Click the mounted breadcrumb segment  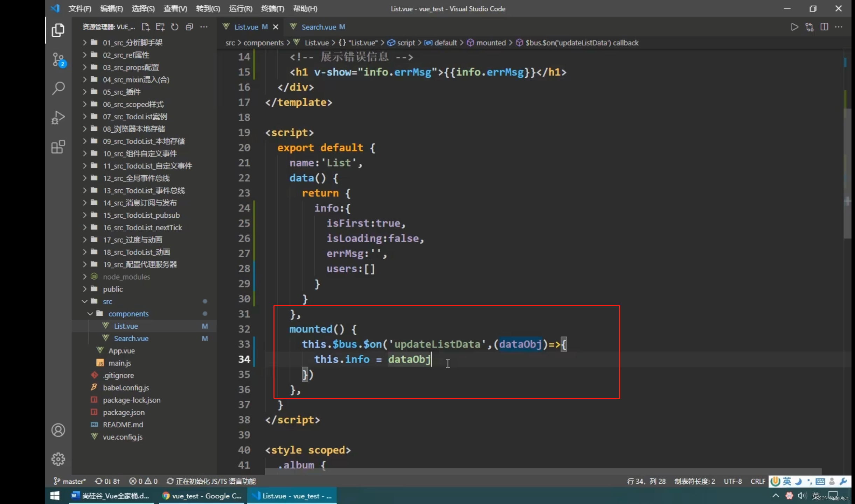click(x=486, y=43)
